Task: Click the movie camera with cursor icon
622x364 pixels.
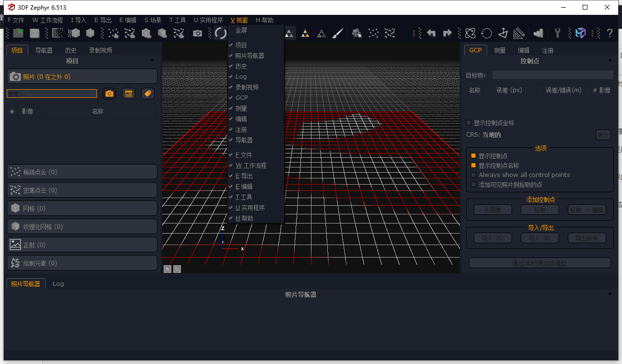Action: (x=357, y=33)
